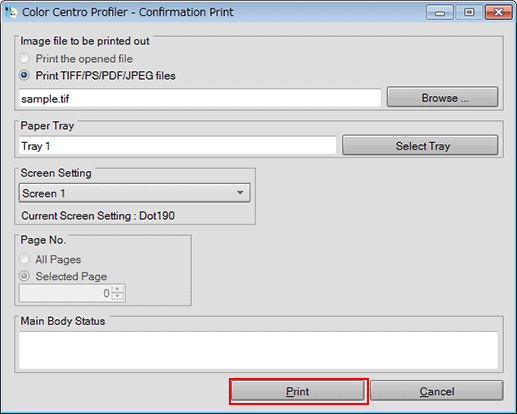
Task: Select the 'All Pages' radio button
Action: click(24, 259)
